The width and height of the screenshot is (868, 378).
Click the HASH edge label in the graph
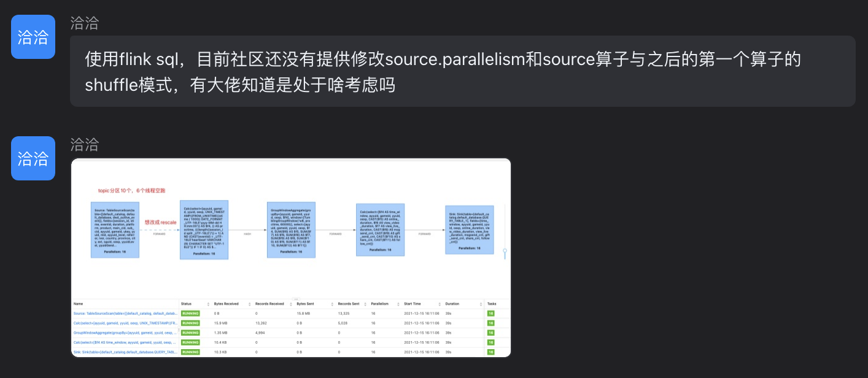click(x=247, y=234)
